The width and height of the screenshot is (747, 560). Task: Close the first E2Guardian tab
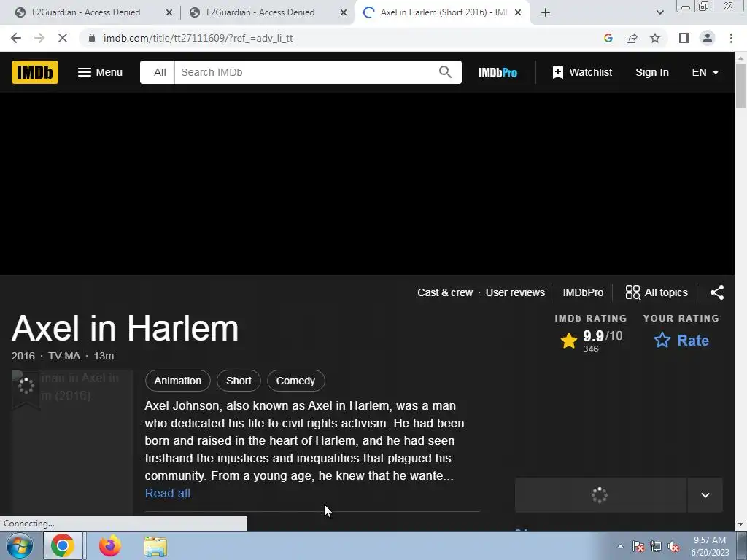pos(169,13)
